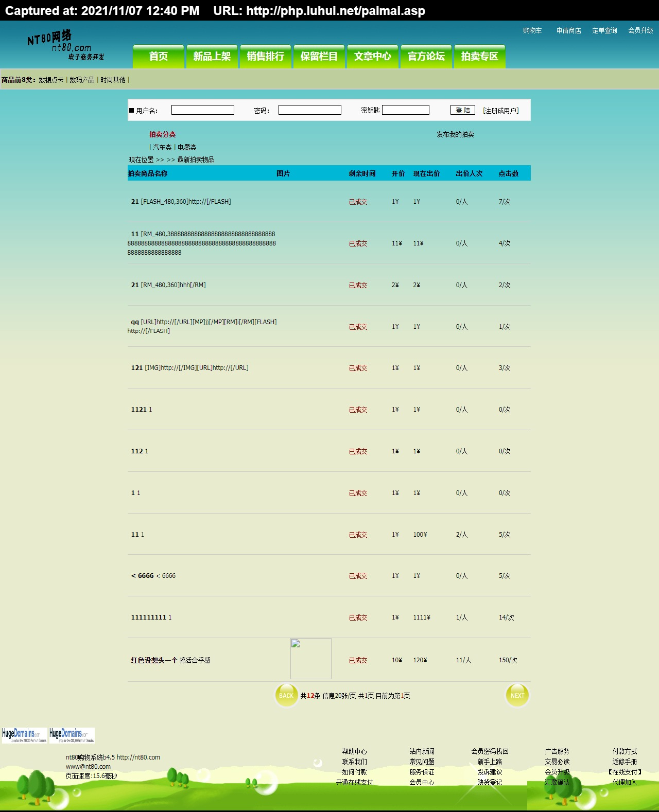Open the 文章中心 navigation tab
This screenshot has height=812, width=659.
(x=373, y=57)
